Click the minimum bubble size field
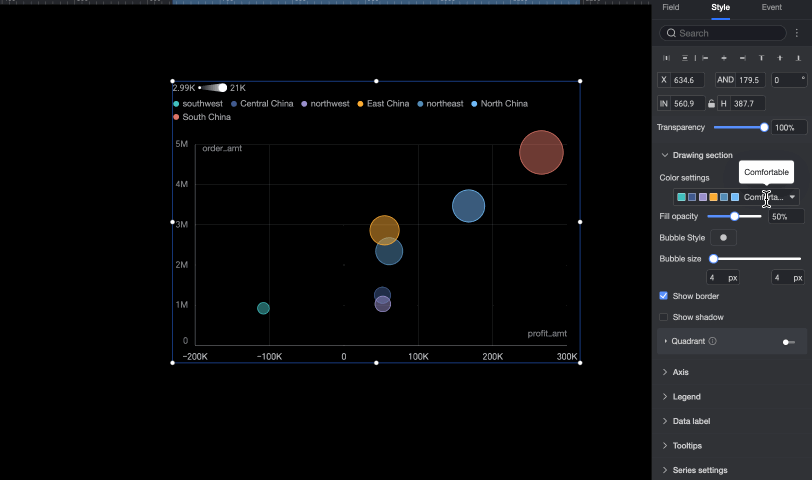 723,278
